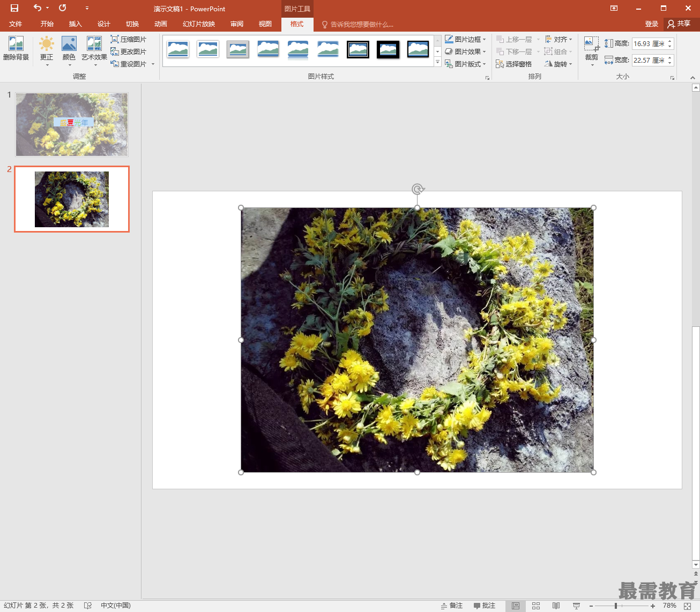Switch to Reading view icon
Viewport: 700px width, 612px height.
[x=556, y=606]
